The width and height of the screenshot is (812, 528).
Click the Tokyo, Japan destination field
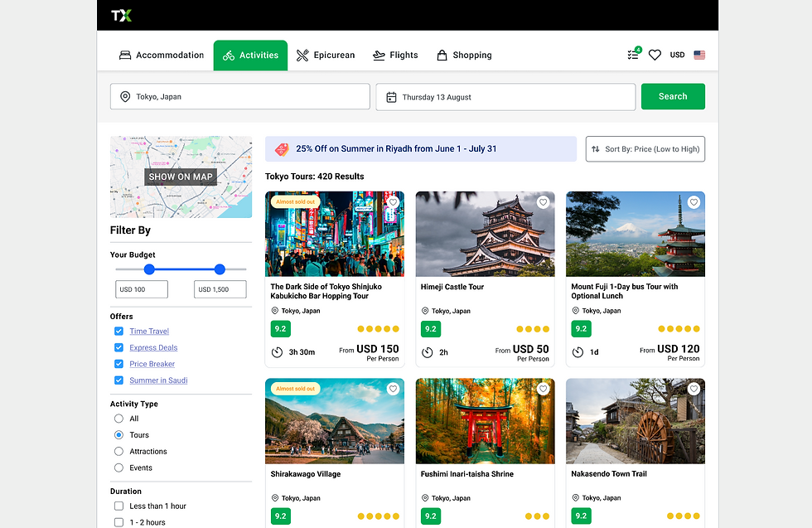click(x=240, y=96)
